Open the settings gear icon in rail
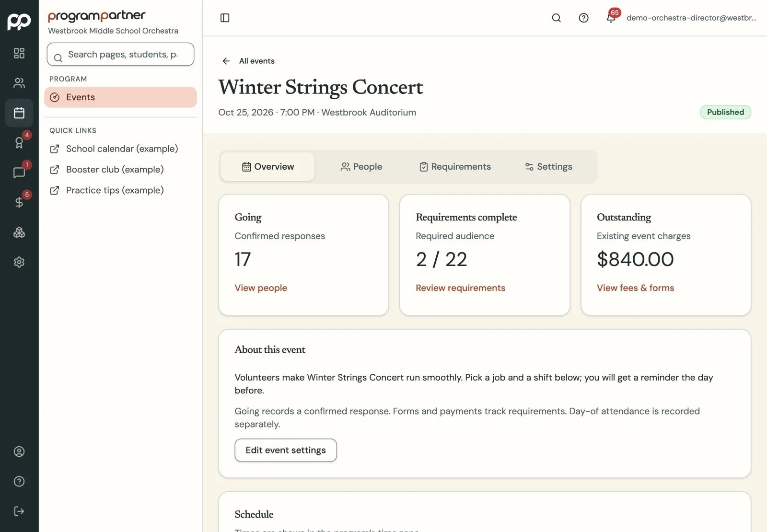 (x=19, y=262)
